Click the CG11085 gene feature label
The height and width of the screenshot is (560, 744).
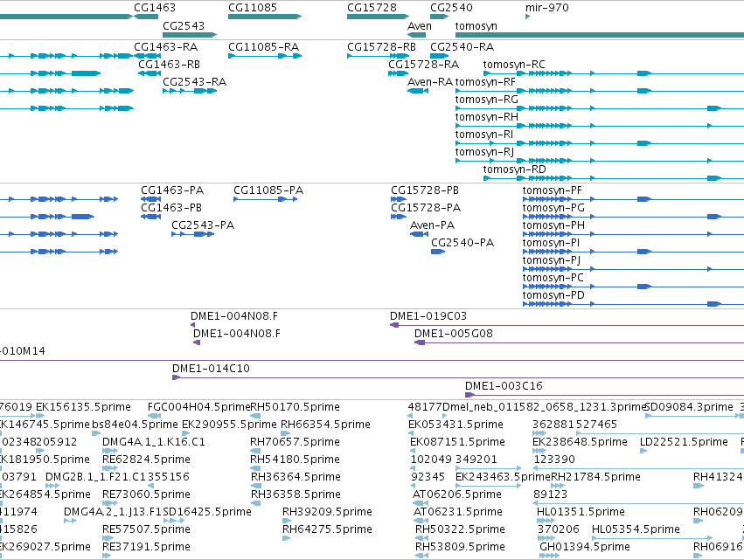(253, 8)
